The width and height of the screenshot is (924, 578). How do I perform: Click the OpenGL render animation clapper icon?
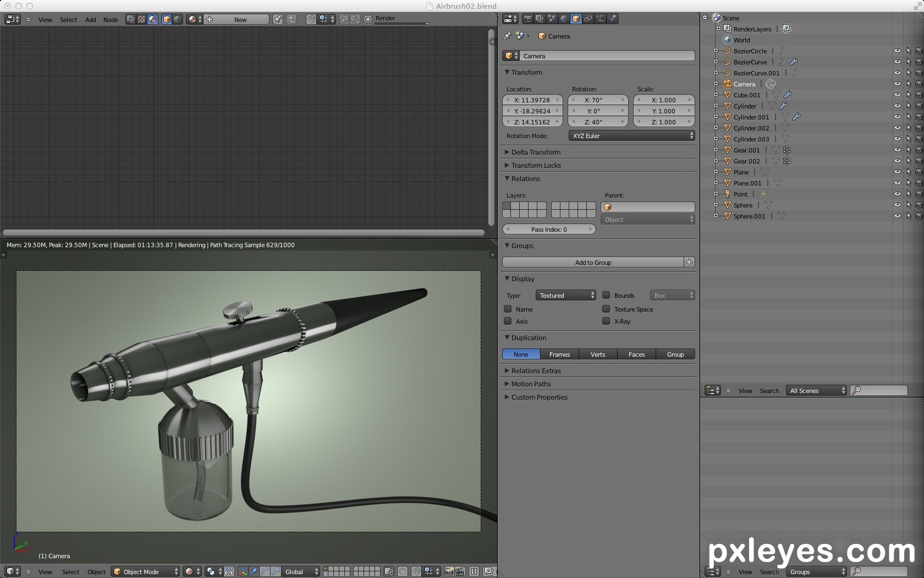click(x=460, y=571)
